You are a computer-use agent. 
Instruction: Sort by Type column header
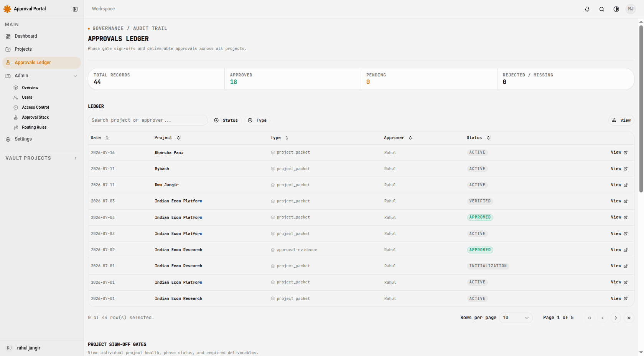pos(280,138)
